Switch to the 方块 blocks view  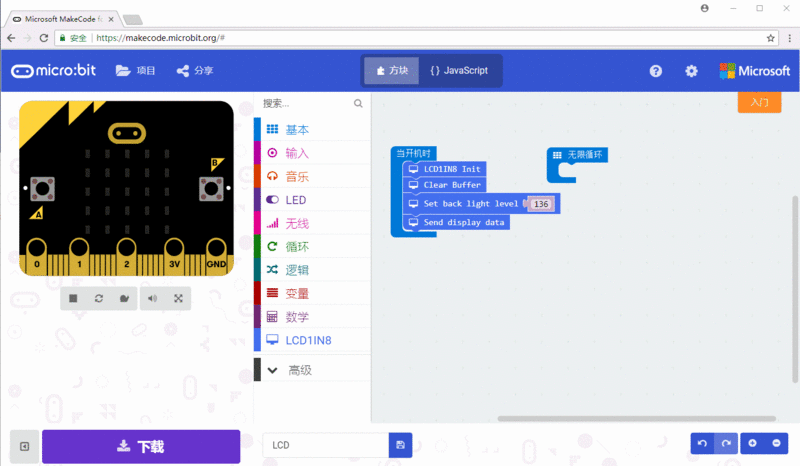[x=391, y=70]
